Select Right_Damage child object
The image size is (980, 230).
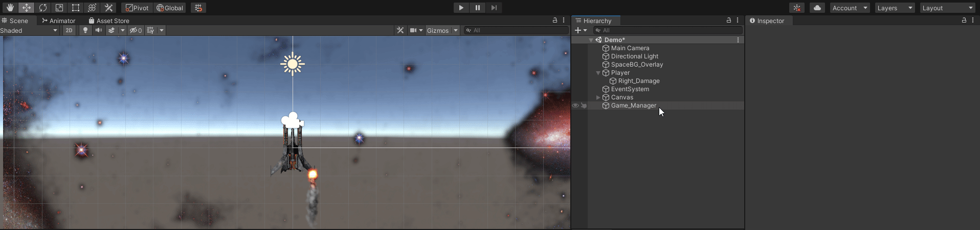(638, 81)
